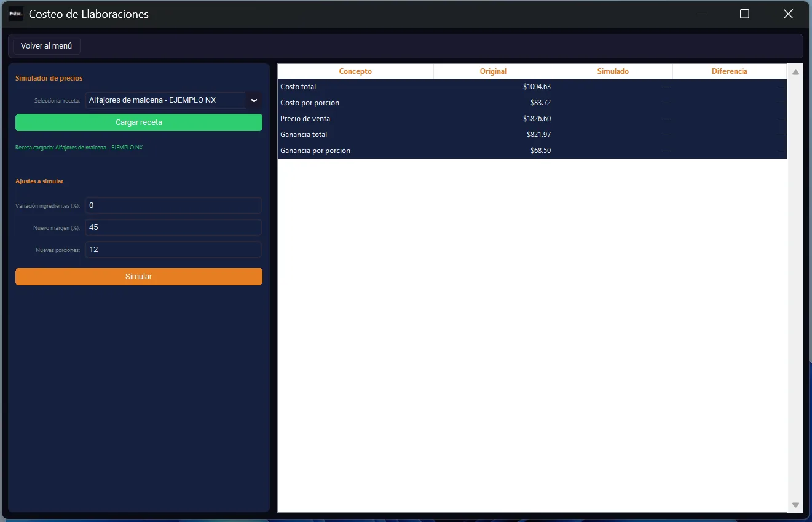Select the Ganancia por porción row
Screen dimensions: 812x522
(x=532, y=151)
